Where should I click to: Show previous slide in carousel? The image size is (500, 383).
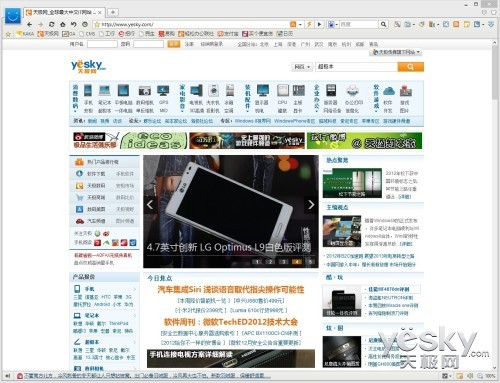coord(150,205)
